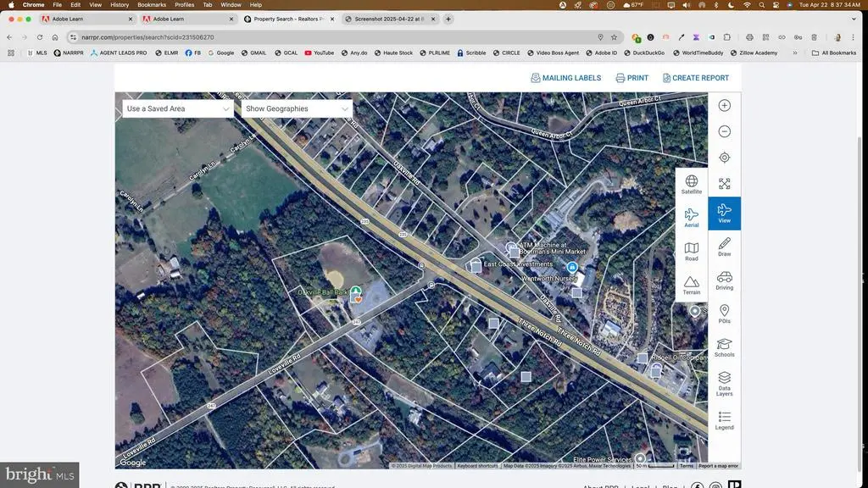
Task: Expand the Use a Saved Area dropdown
Action: [177, 108]
